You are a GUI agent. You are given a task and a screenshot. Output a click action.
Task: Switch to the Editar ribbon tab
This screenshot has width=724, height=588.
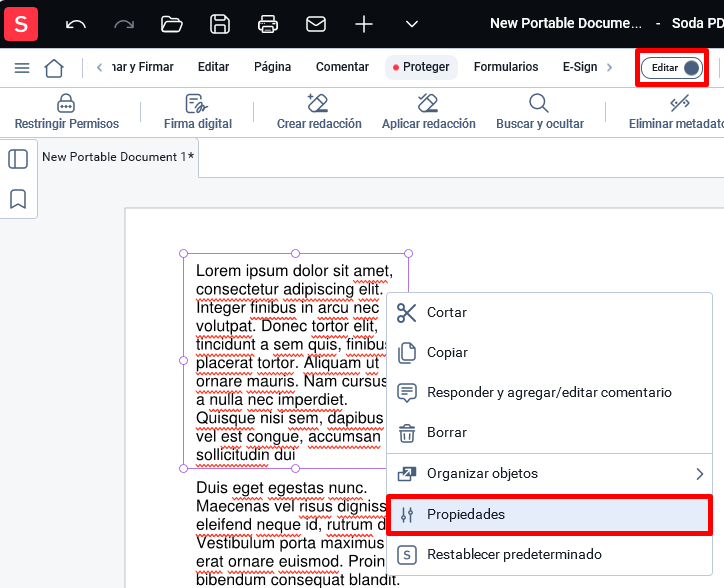[x=213, y=67]
